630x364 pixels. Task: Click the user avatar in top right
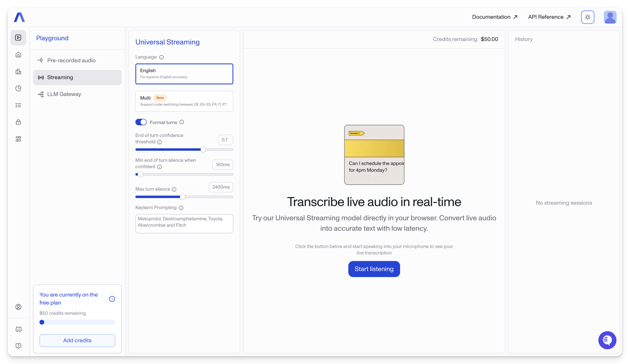(610, 17)
